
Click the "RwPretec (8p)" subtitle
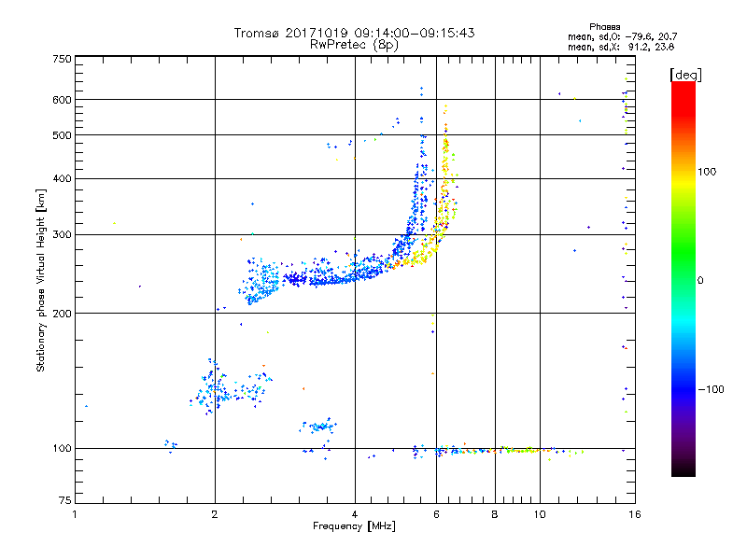tap(354, 45)
